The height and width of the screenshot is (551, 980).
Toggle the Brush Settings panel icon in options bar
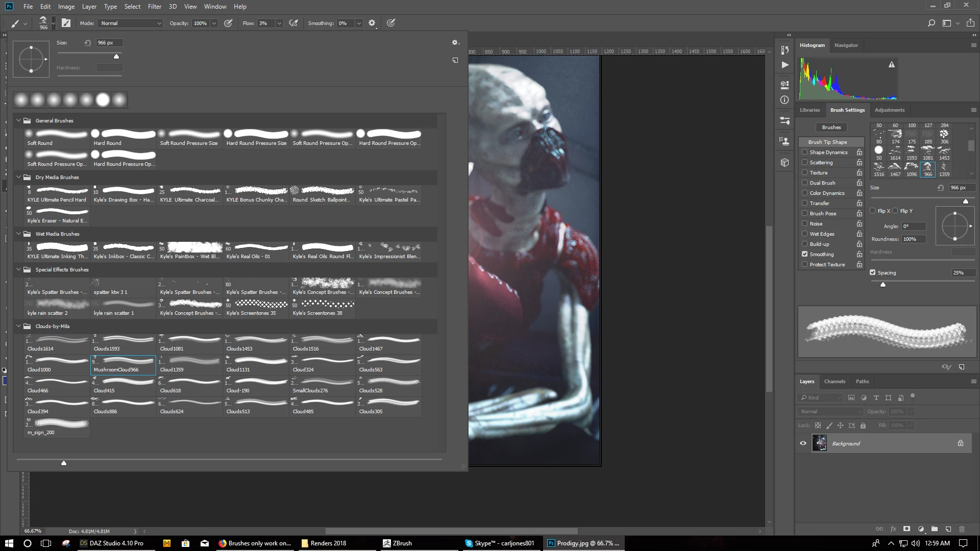click(x=66, y=23)
